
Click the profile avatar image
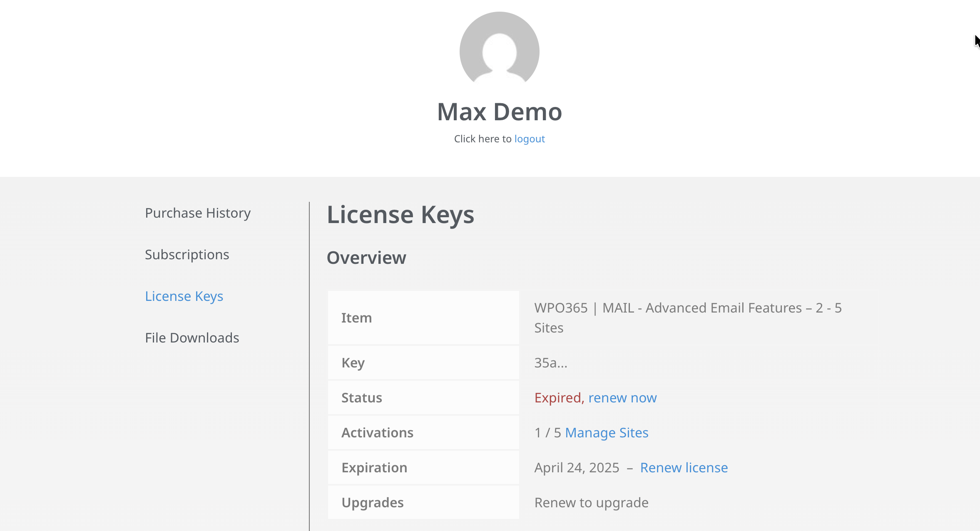499,50
